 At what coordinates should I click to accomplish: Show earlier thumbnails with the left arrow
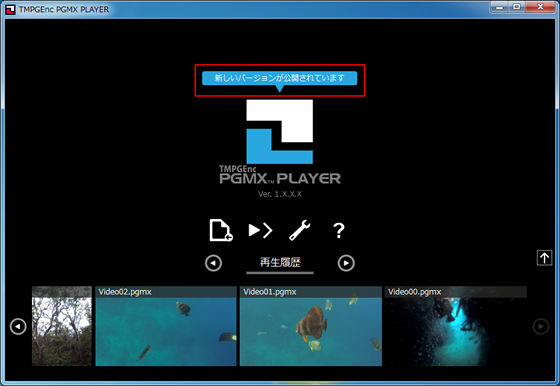pyautogui.click(x=18, y=326)
